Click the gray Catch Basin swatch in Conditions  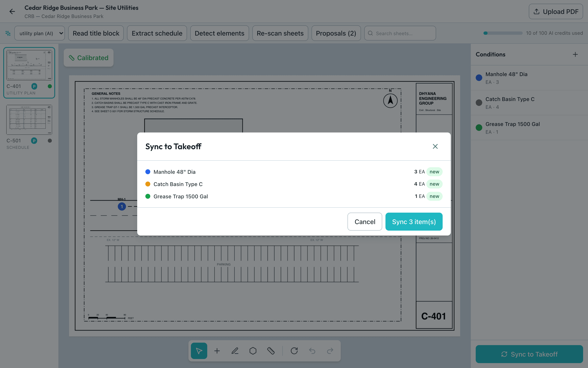[x=479, y=103]
